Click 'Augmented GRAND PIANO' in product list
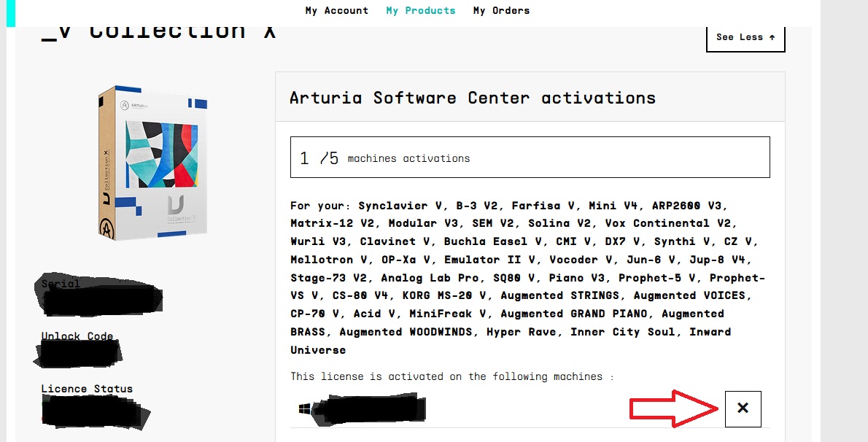The image size is (868, 442). (573, 314)
